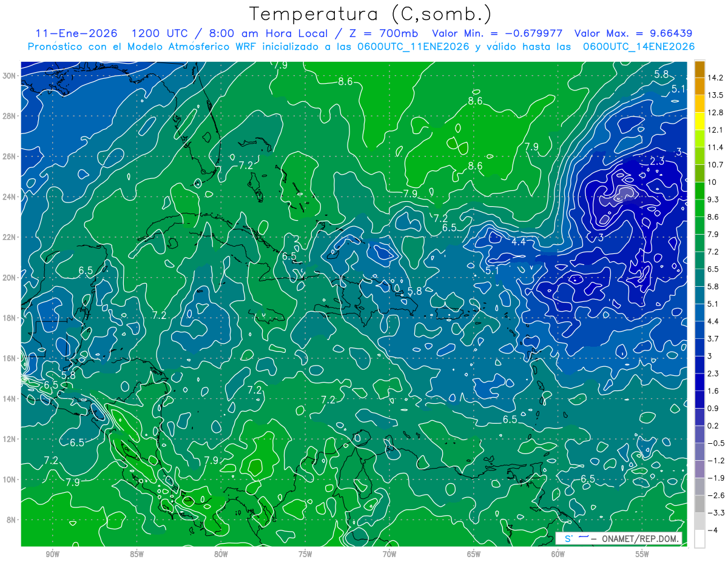
Task: Click the '14N' latitude axis label
Action: [x=9, y=399]
